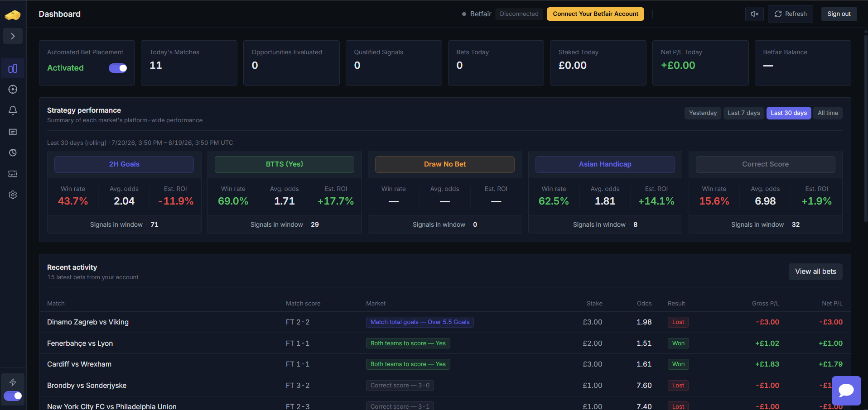Click the crosshair target icon in the sidebar
Image resolution: width=868 pixels, height=410 pixels.
pyautogui.click(x=13, y=90)
